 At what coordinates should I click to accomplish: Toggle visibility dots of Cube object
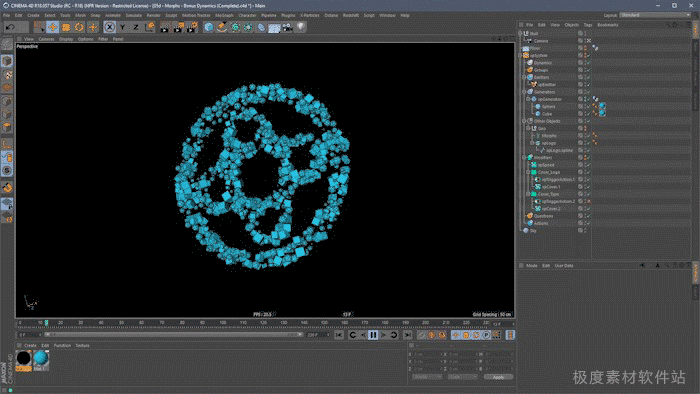[585, 114]
